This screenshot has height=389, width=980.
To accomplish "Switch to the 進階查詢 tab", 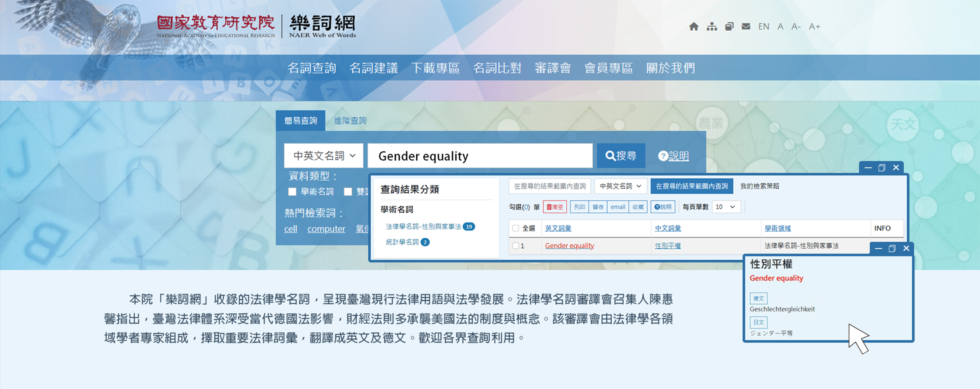I will (350, 120).
